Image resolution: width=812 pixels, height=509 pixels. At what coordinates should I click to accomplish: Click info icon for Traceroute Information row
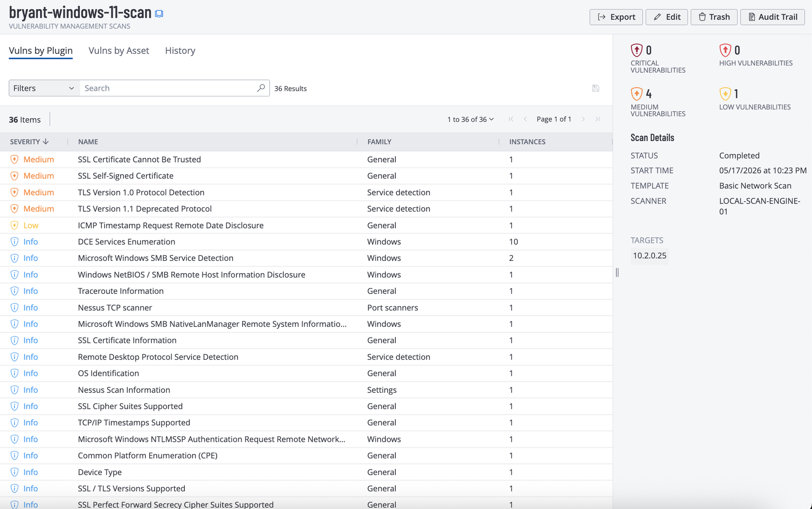(14, 291)
